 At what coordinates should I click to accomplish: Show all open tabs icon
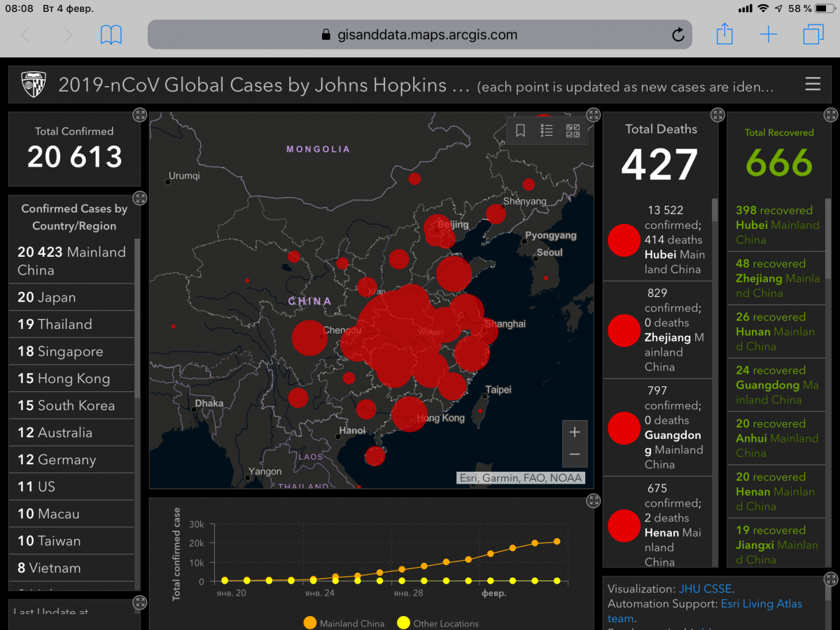coord(813,34)
